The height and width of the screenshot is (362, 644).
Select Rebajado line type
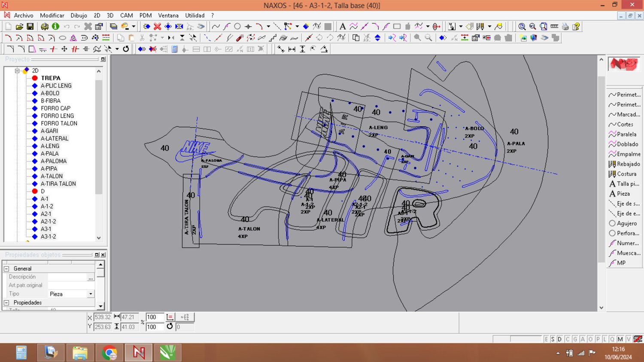(625, 164)
